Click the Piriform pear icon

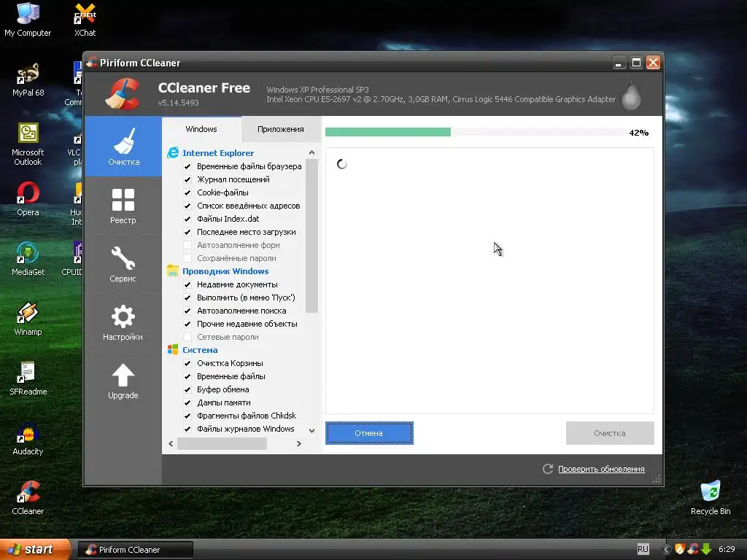click(631, 96)
